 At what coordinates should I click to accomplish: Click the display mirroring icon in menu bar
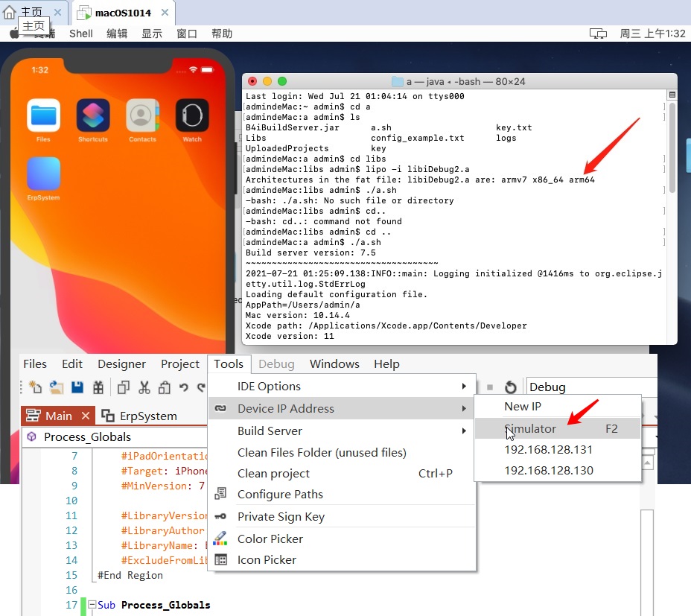598,34
